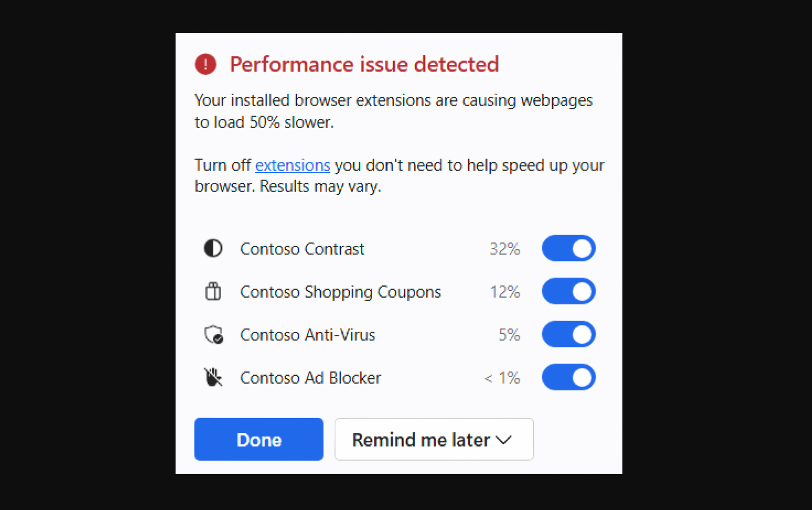The width and height of the screenshot is (812, 510).
Task: Turn off Contoso Shopping Coupons
Action: [x=569, y=291]
